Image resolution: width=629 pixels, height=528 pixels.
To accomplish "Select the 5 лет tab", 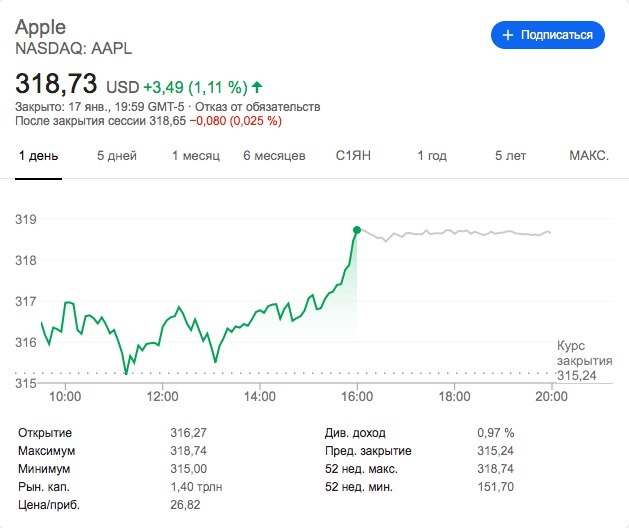I will click(x=510, y=155).
